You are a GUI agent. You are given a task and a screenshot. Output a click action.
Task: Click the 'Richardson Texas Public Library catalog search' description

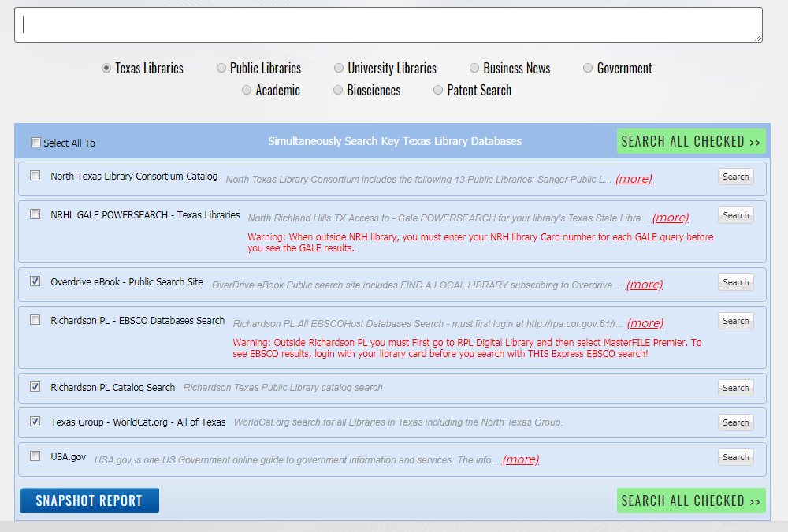click(283, 388)
